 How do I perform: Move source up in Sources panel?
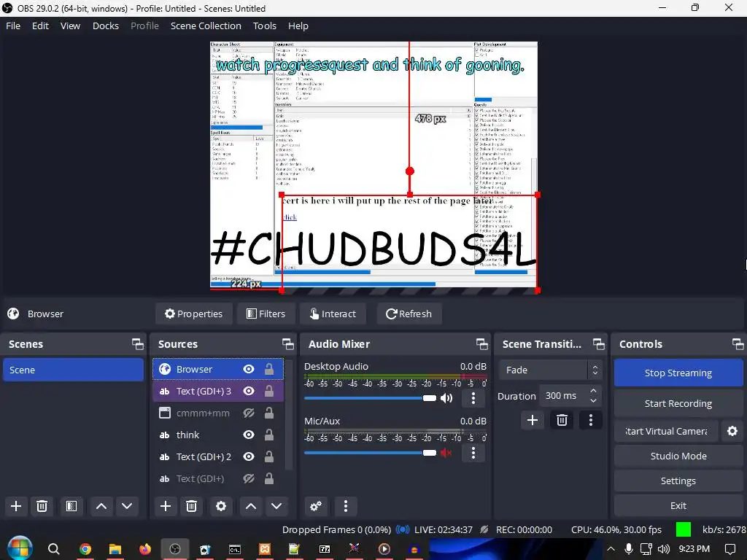click(x=251, y=506)
